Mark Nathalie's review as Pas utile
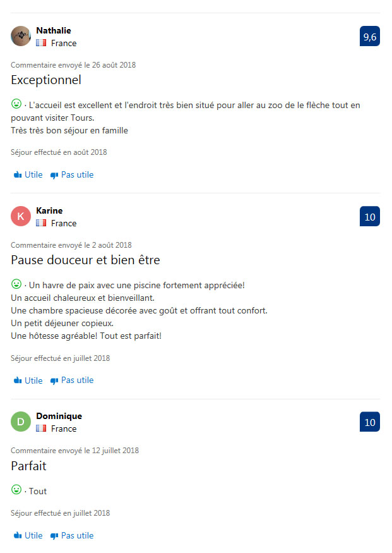This screenshot has width=392, height=553. (x=72, y=175)
